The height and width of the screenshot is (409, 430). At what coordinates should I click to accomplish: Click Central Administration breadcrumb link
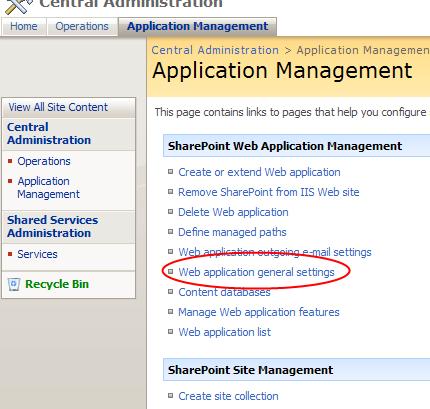coord(215,50)
